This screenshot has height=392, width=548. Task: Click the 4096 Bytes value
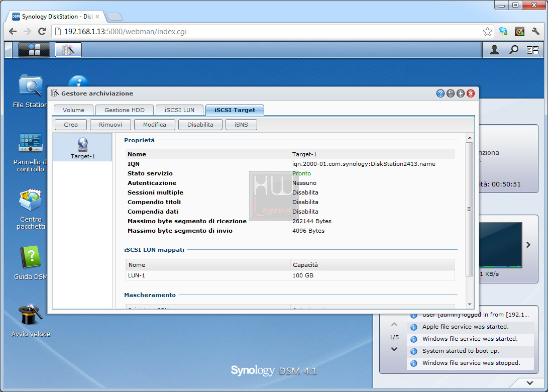pos(308,231)
